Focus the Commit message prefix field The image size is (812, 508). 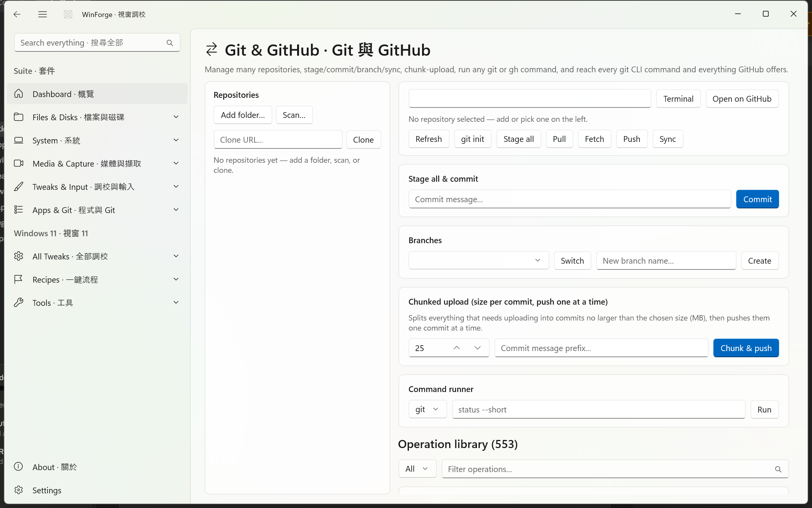[x=601, y=348]
